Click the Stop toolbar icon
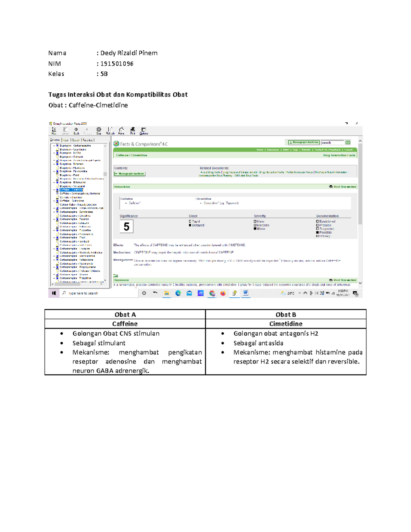Screen dimensions: 411x532 click(99, 131)
